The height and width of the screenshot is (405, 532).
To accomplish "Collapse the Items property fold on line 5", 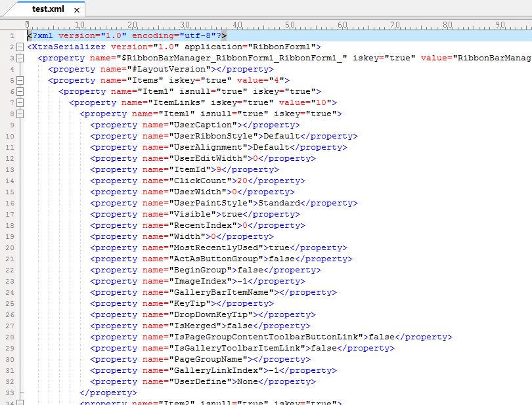I will [20, 80].
